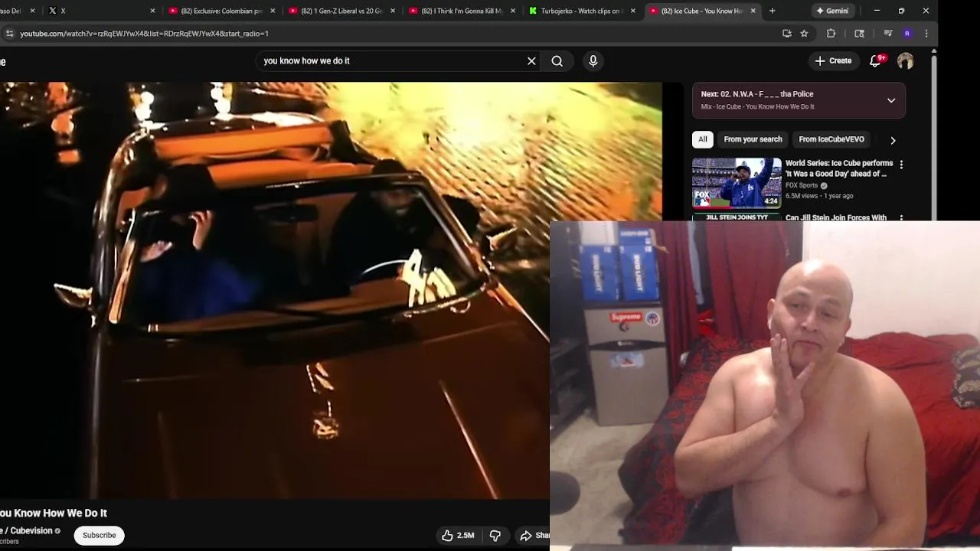Install app icon in address bar
Image resolution: width=980 pixels, height=551 pixels.
pos(787,34)
